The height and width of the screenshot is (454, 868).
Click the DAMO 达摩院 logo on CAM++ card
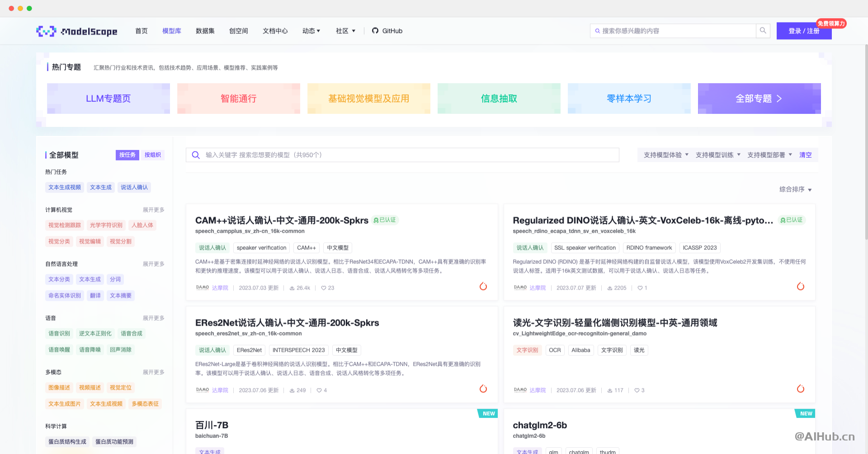pyautogui.click(x=203, y=288)
